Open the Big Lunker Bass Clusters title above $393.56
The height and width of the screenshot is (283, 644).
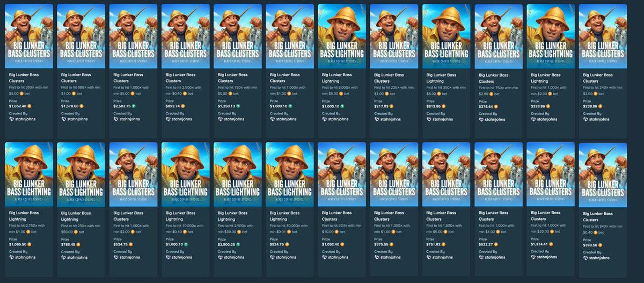point(598,217)
